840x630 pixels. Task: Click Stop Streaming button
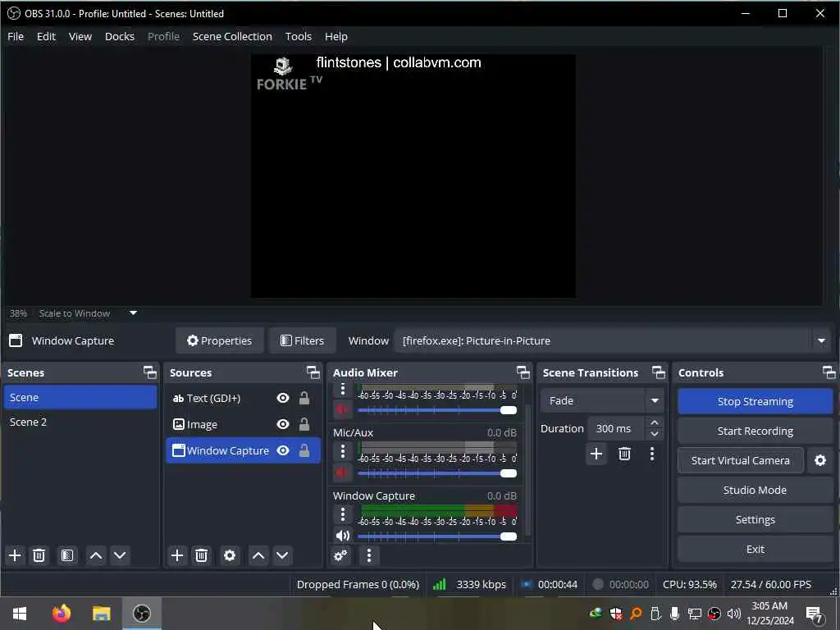tap(755, 401)
